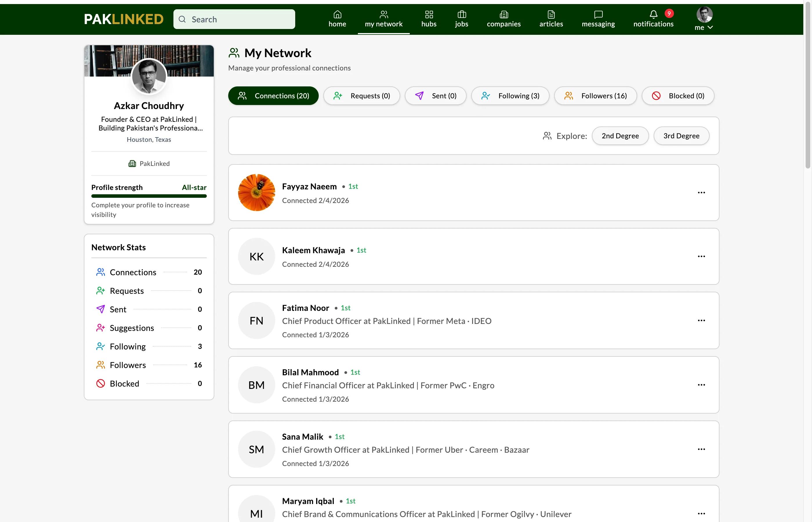The image size is (812, 522).
Task: Click PakLinked company icon in profile card
Action: click(132, 164)
